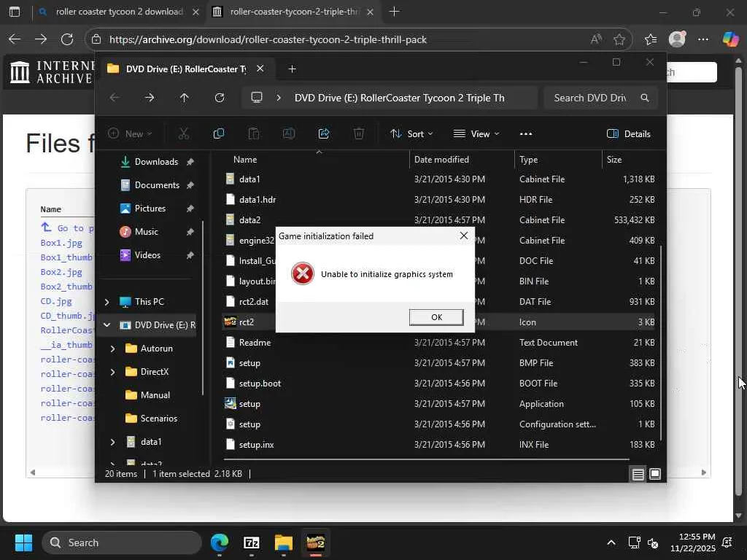Open the See more ellipsis menu in Explorer
The height and width of the screenshot is (560, 747).
pos(526,134)
